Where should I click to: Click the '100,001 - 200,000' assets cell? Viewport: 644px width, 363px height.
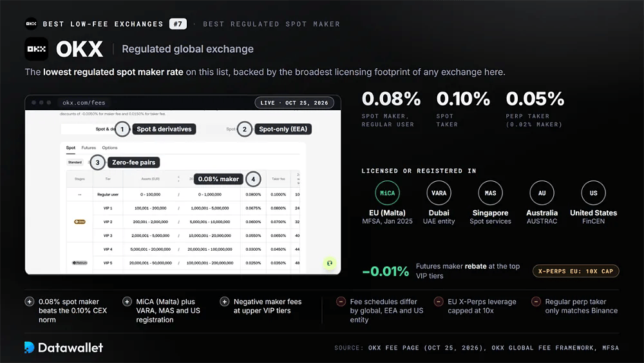[150, 208]
